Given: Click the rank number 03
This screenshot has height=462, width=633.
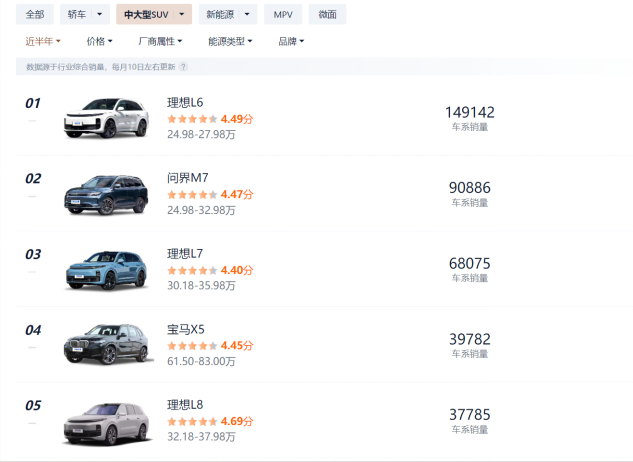Looking at the screenshot, I should pos(33,254).
